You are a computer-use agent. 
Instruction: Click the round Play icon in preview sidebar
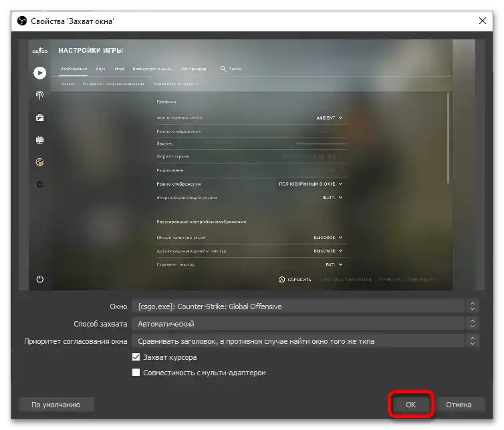[x=40, y=73]
